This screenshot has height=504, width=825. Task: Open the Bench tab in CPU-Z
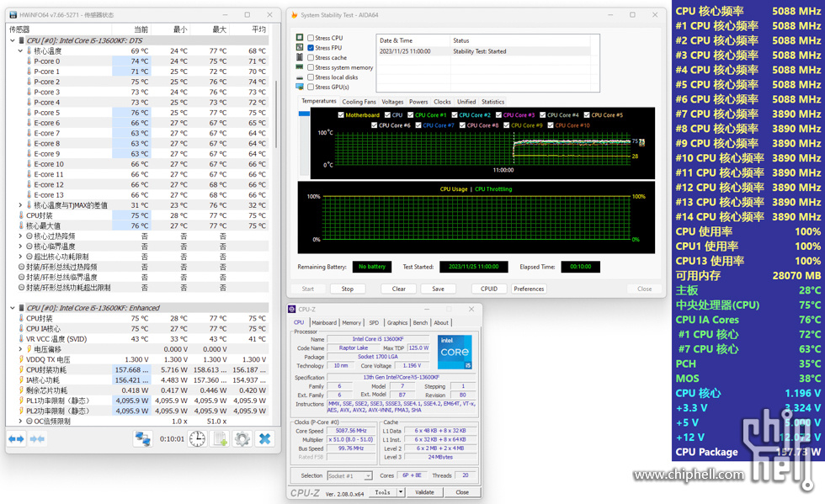pyautogui.click(x=420, y=322)
